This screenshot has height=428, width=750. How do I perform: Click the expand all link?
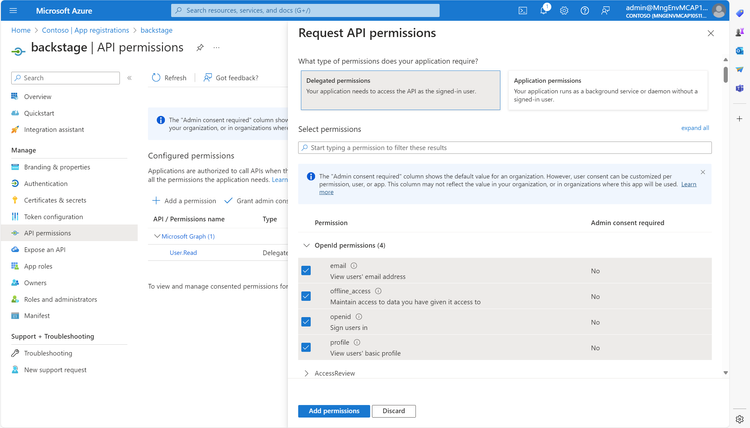[695, 128]
